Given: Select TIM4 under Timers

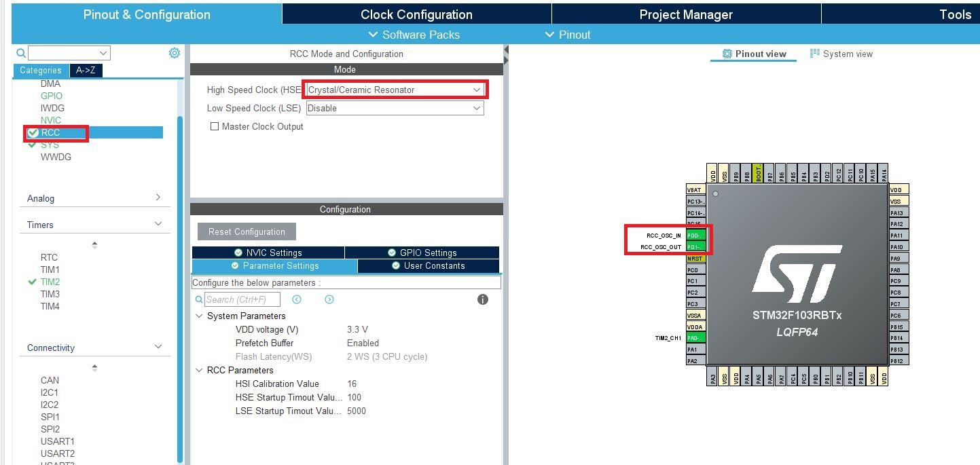Looking at the screenshot, I should click(x=50, y=306).
